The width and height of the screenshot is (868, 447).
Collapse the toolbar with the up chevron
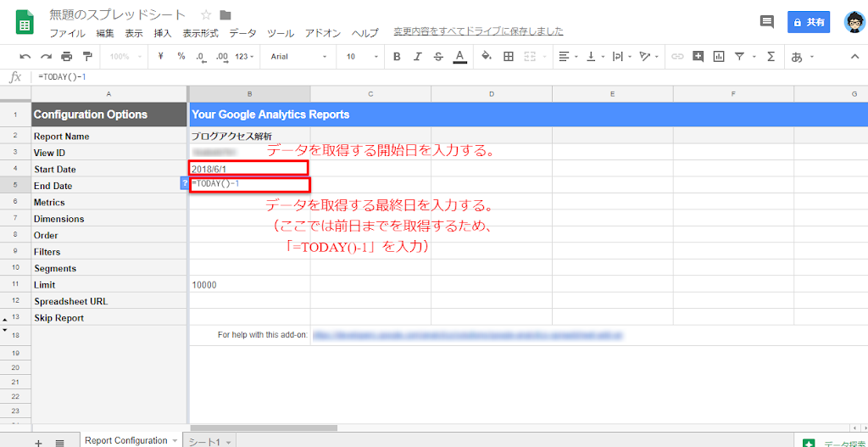tap(855, 57)
